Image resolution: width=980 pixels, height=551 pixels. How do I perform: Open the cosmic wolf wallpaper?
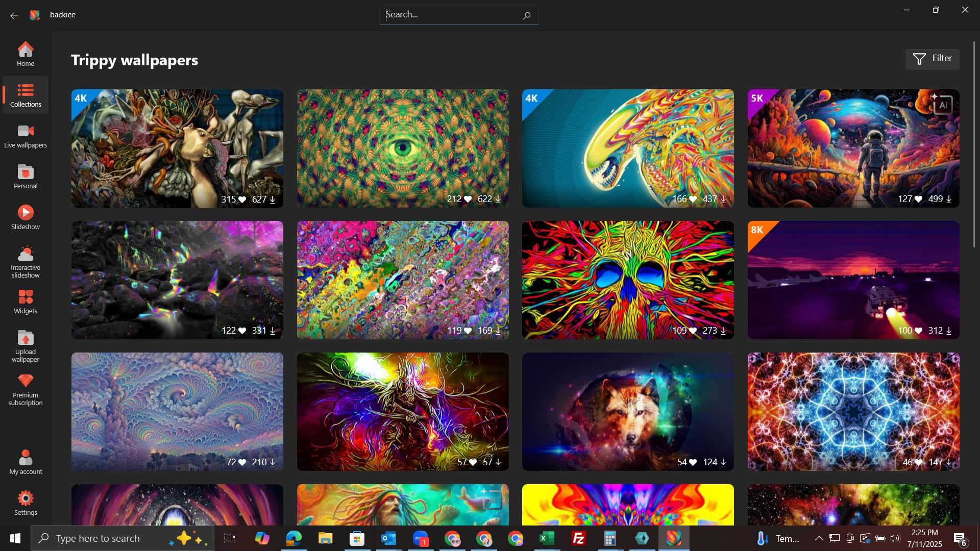[x=628, y=412]
